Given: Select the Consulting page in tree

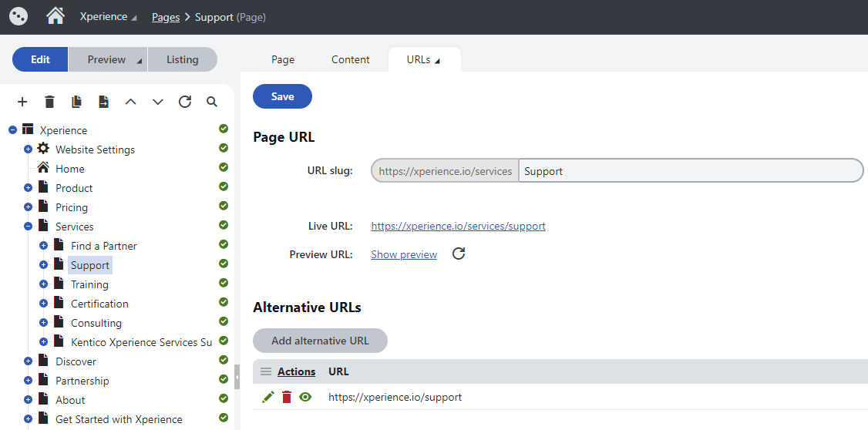Looking at the screenshot, I should [x=96, y=323].
